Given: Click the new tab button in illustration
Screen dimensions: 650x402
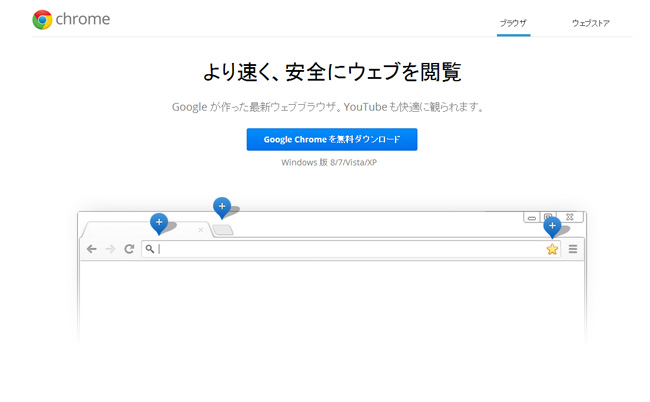Looking at the screenshot, I should 223,230.
